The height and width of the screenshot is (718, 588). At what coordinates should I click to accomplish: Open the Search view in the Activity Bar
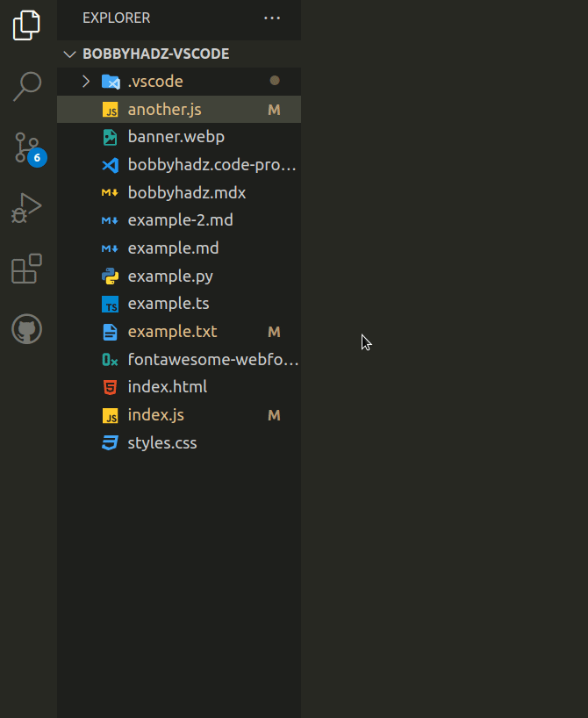point(26,85)
